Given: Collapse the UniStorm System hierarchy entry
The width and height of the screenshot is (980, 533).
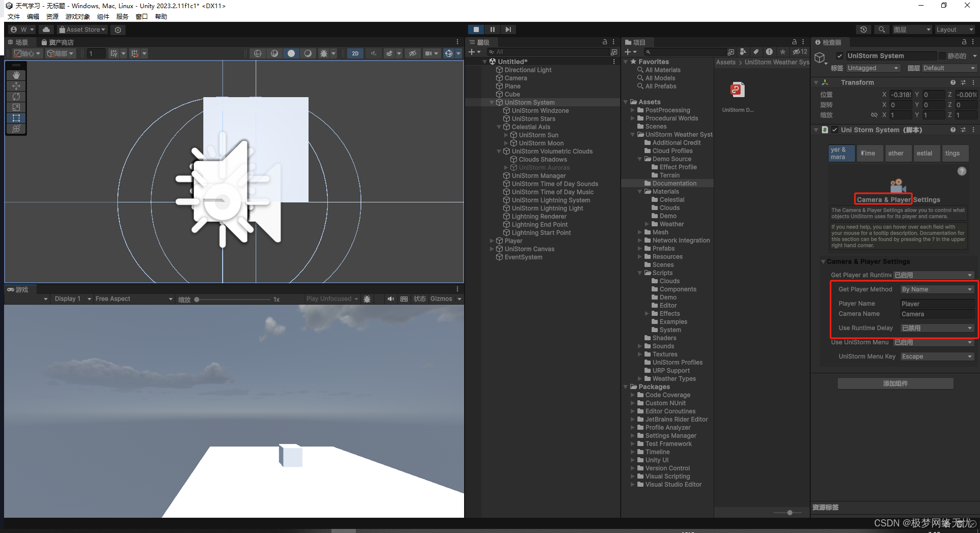Looking at the screenshot, I should (492, 102).
